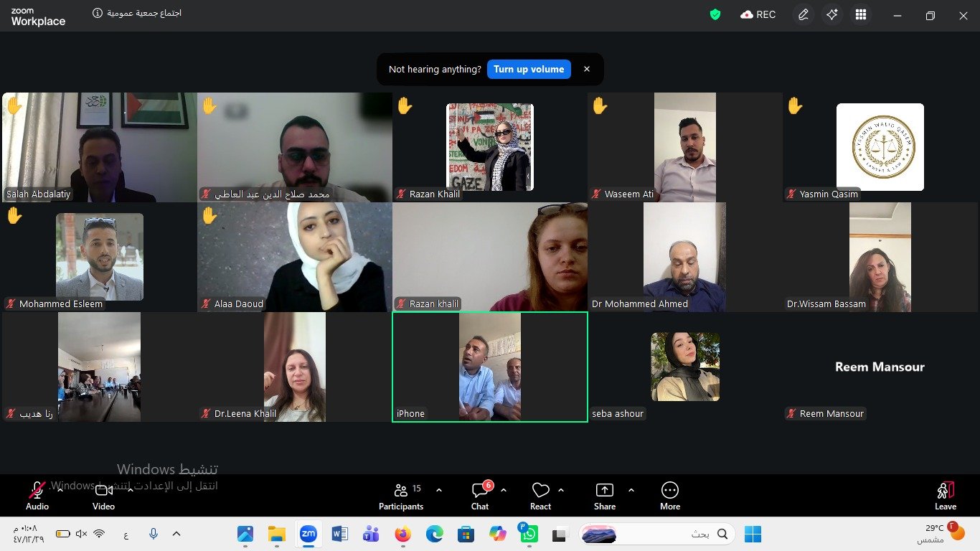This screenshot has height=551, width=980.
Task: Toggle the taskbar volume mute icon
Action: tap(81, 534)
